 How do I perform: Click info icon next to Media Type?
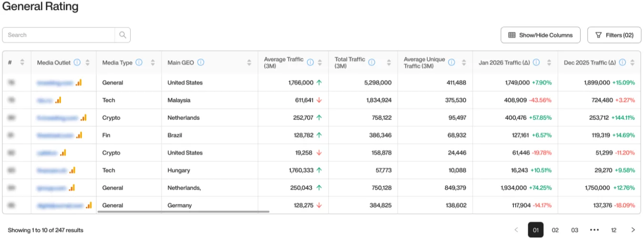coord(139,62)
